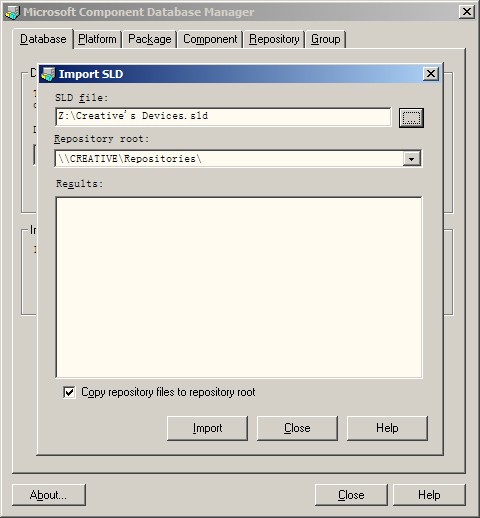Click the About... button
This screenshot has height=518, width=480.
tap(49, 495)
